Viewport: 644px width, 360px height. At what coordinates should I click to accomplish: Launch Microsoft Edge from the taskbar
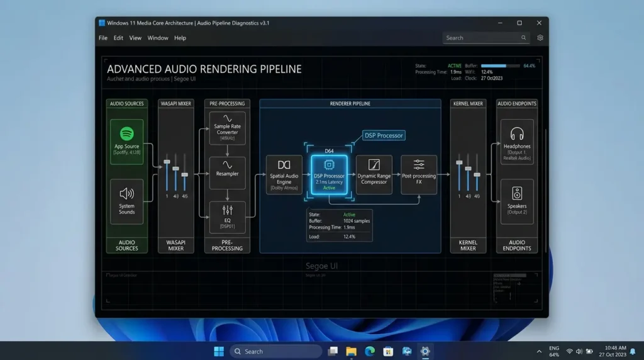pyautogui.click(x=370, y=351)
